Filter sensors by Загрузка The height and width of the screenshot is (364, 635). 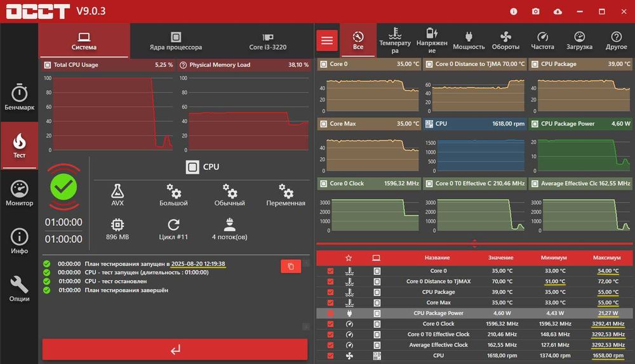click(x=579, y=41)
